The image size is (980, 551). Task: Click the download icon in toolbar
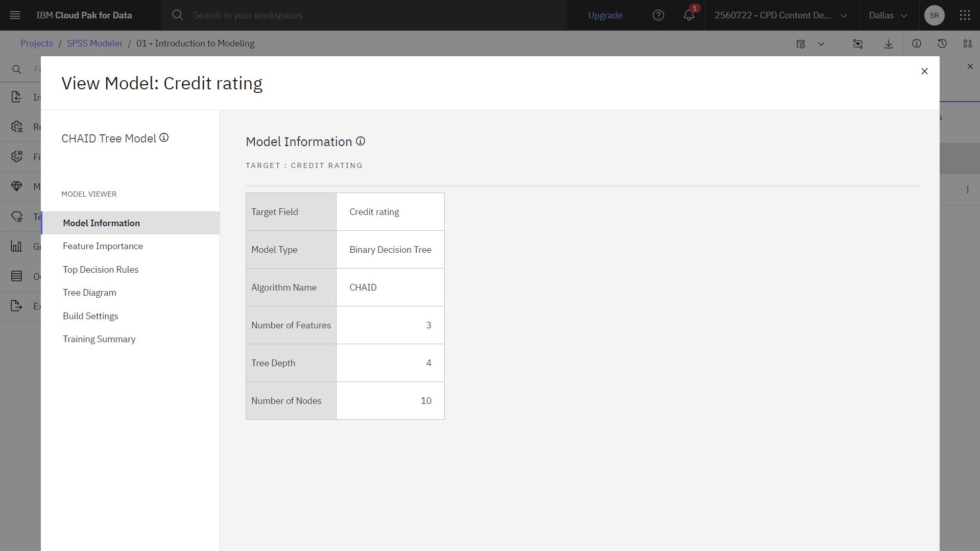[889, 44]
